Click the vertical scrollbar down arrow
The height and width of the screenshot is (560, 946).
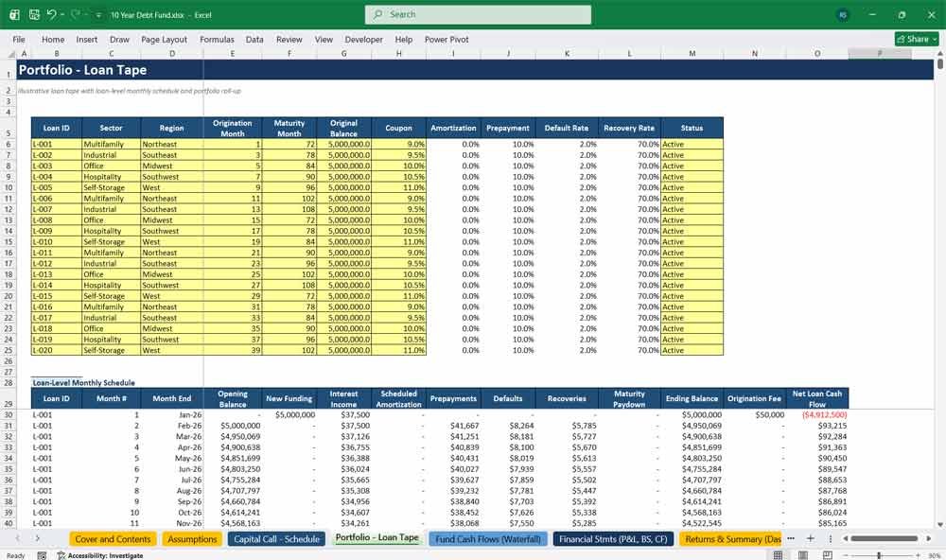coord(940,525)
